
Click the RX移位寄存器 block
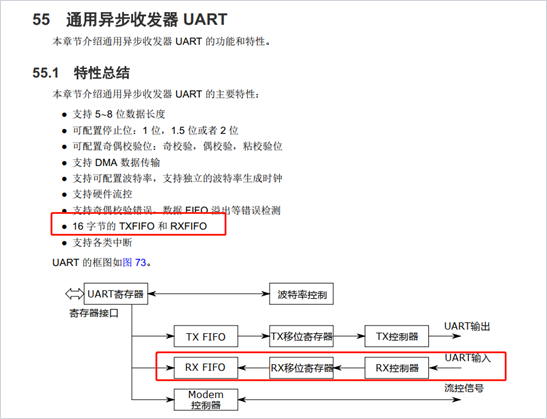tap(301, 368)
